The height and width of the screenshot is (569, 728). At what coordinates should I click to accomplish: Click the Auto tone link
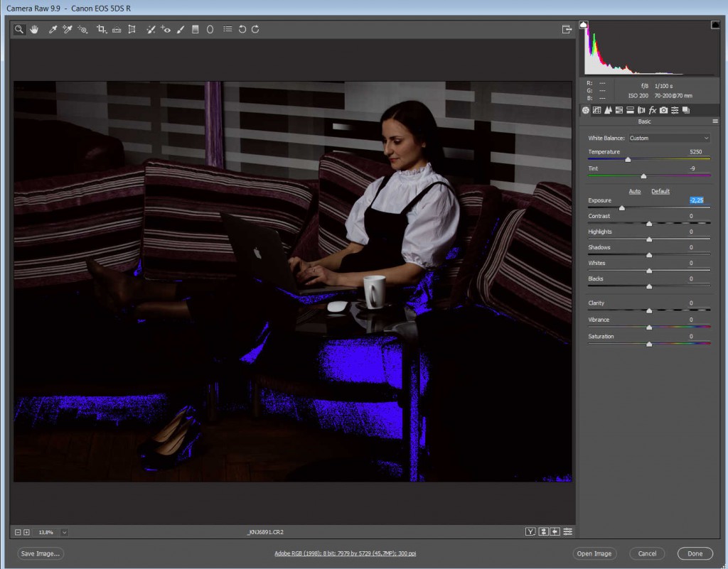pos(635,191)
